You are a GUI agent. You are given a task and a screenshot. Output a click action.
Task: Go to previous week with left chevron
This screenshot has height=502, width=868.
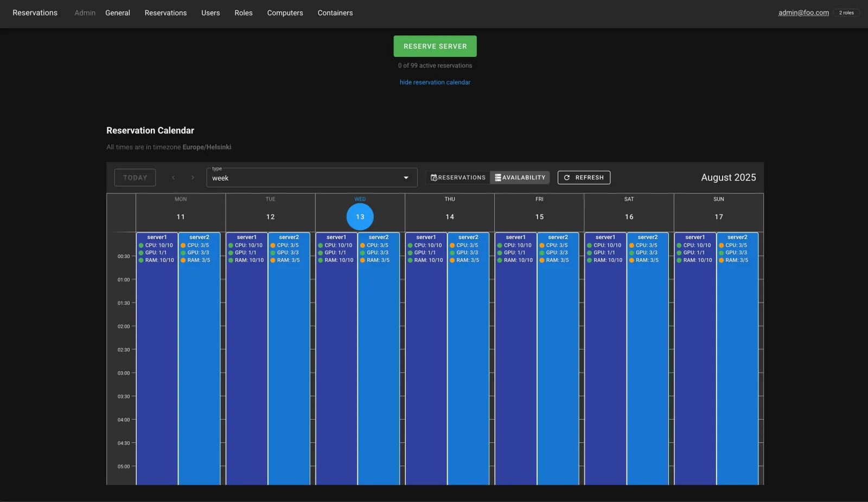tap(174, 178)
